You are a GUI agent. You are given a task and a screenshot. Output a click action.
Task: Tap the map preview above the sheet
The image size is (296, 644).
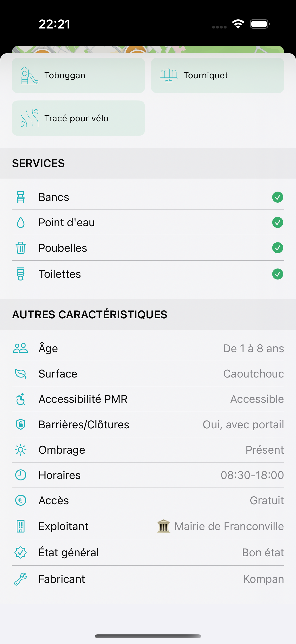pos(148,49)
